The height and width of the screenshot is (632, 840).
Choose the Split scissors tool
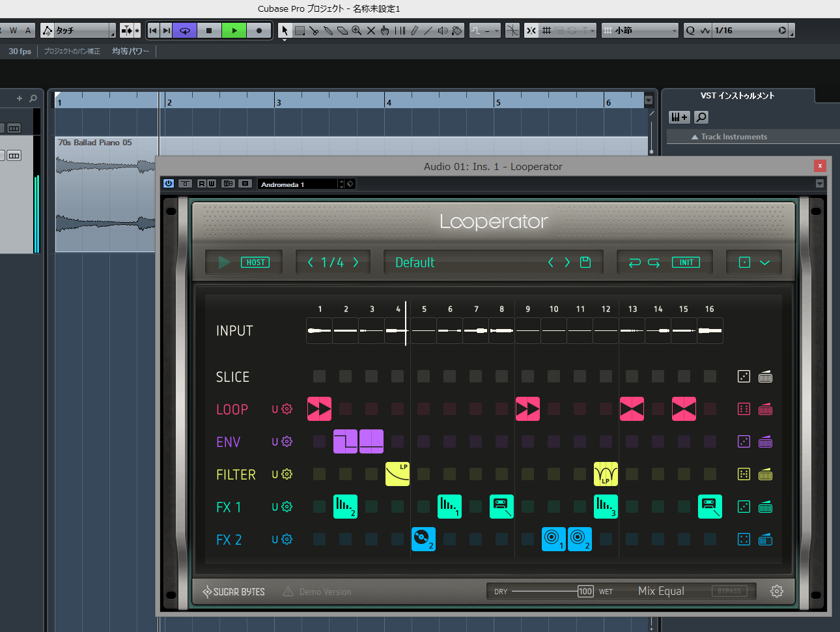[314, 31]
